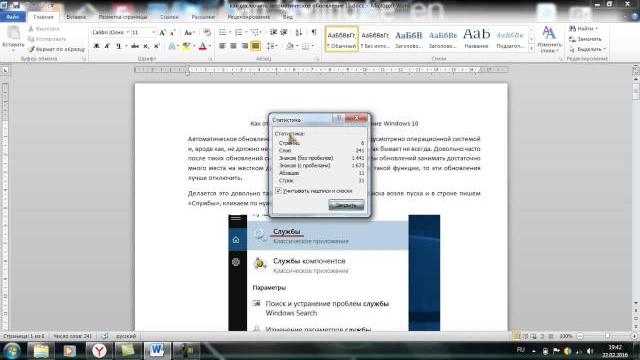Click the numbered list icon
The width and height of the screenshot is (640, 360).
point(239,32)
